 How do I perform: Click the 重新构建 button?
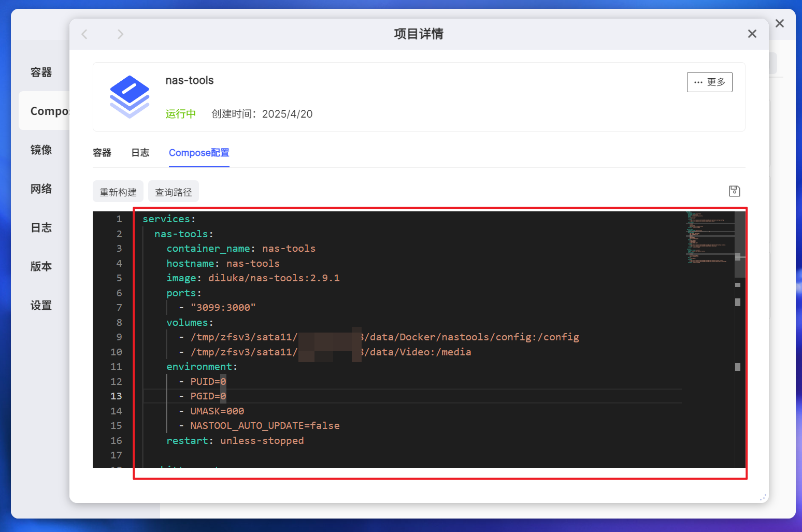click(118, 192)
